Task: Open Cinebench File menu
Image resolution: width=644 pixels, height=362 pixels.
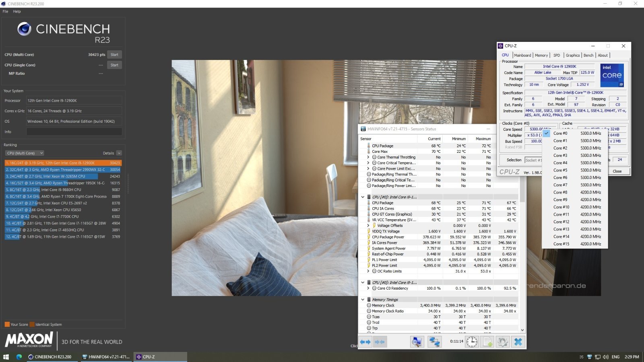Action: pos(5,11)
